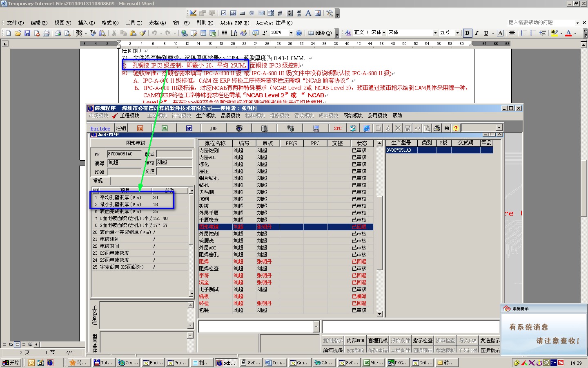Image resolution: width=588 pixels, height=368 pixels.
Task: Insert a Check Box control from Control Toolbox
Action: [223, 13]
